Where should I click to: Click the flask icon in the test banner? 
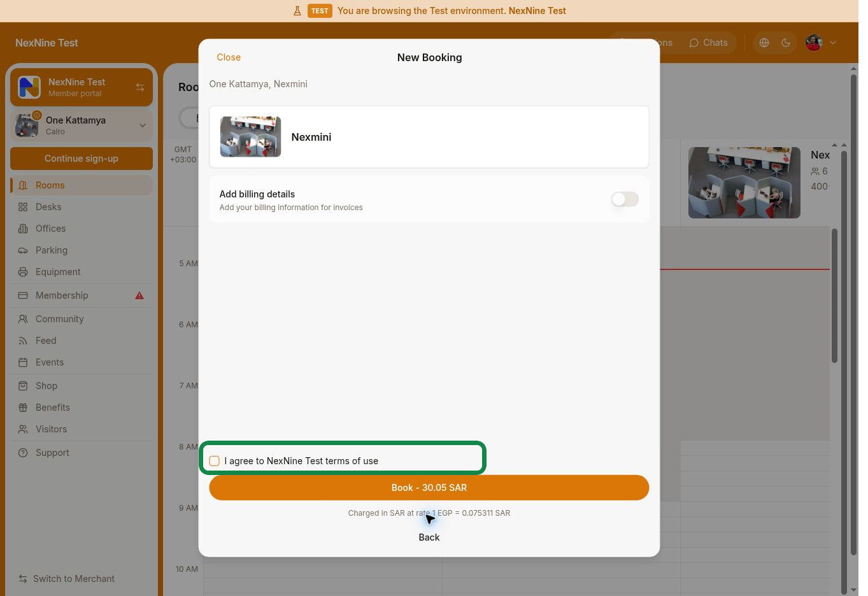pos(297,11)
